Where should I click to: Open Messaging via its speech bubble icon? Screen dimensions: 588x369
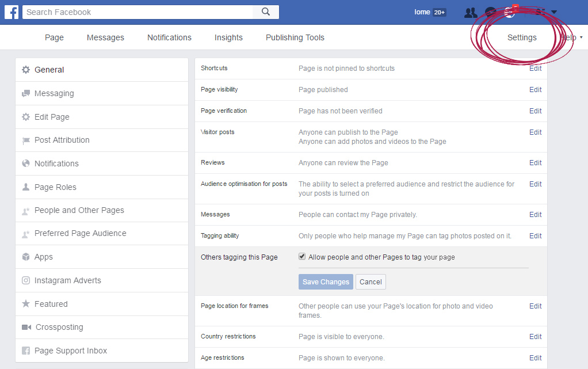(x=26, y=93)
